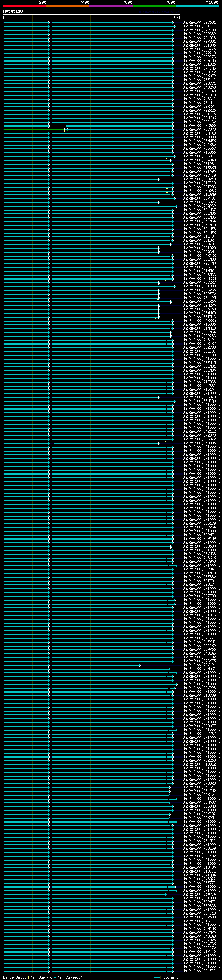This screenshot has width=222, height=980.
Task: Open hit UniRef100_Q6FI13
Action: [199, 913]
